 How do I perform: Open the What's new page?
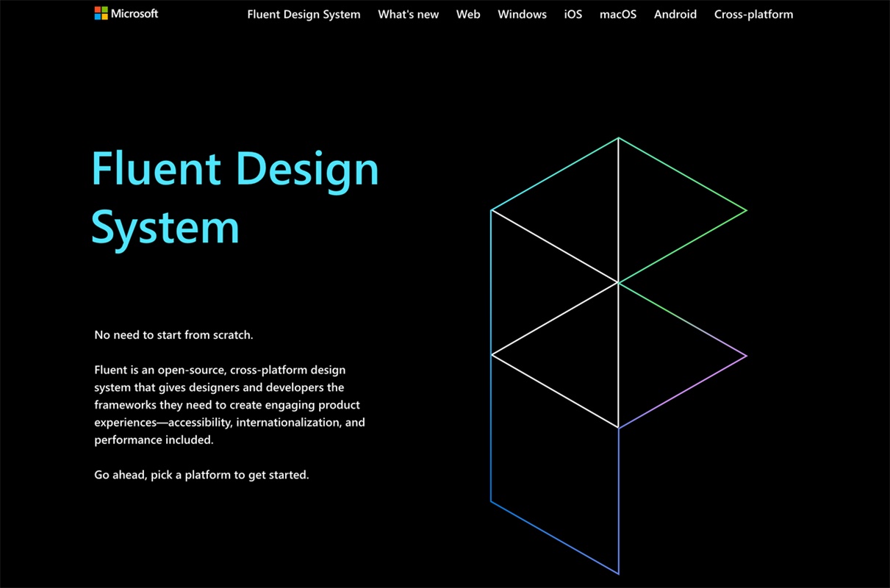click(x=408, y=14)
